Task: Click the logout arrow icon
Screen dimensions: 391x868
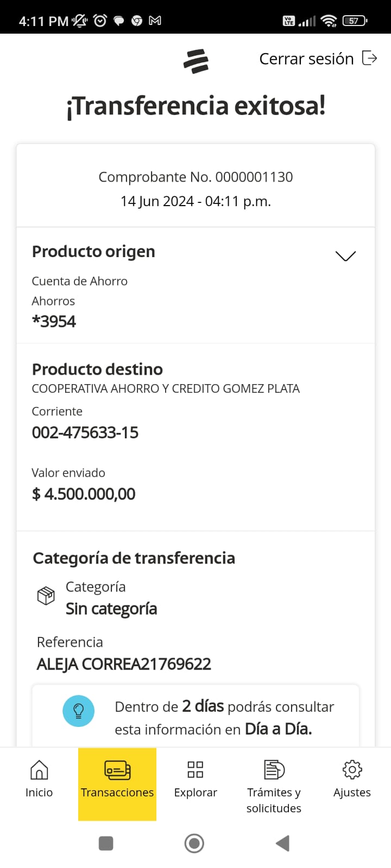Action: coord(369,58)
